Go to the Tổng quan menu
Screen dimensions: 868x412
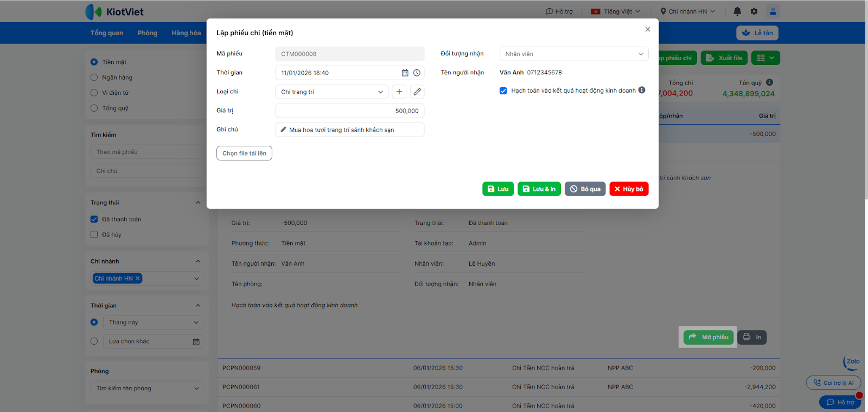107,33
